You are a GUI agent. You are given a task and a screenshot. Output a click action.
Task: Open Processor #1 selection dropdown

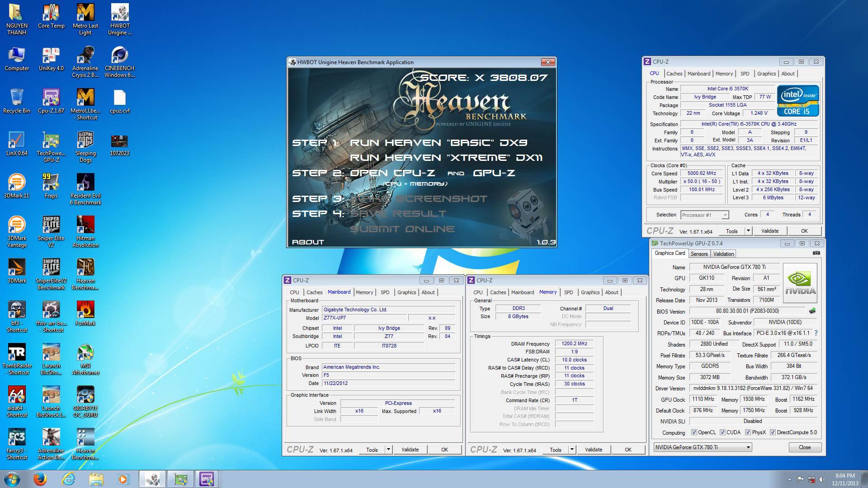704,215
